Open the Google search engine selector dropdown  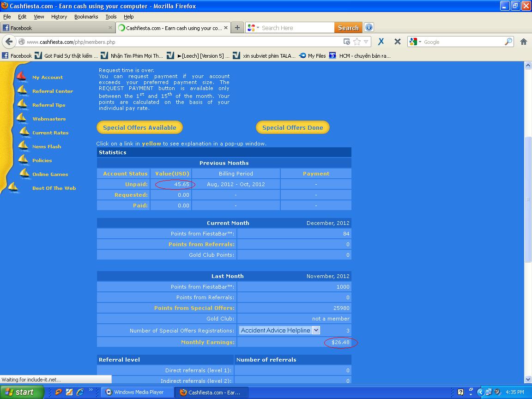(416, 42)
